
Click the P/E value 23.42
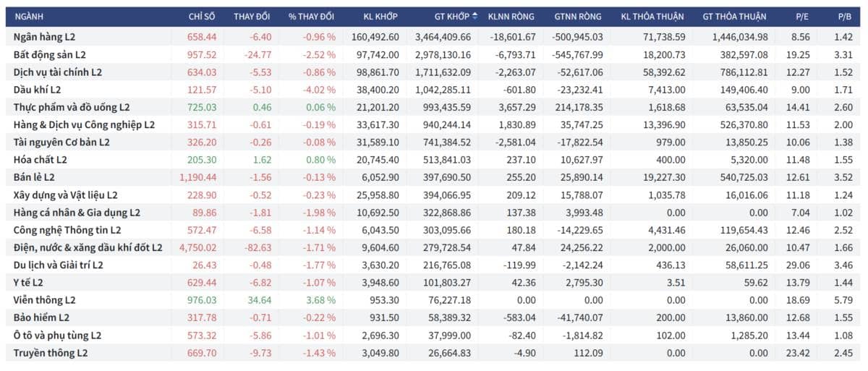pos(796,352)
